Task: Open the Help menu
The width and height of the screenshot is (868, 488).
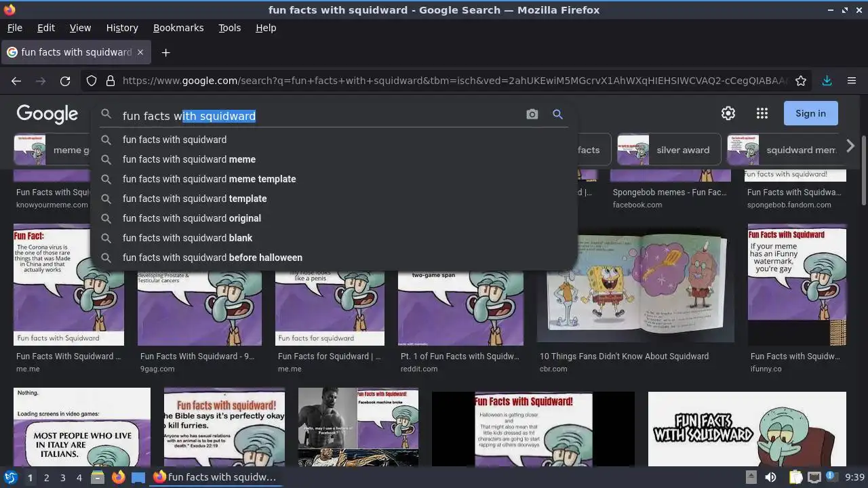Action: [266, 28]
